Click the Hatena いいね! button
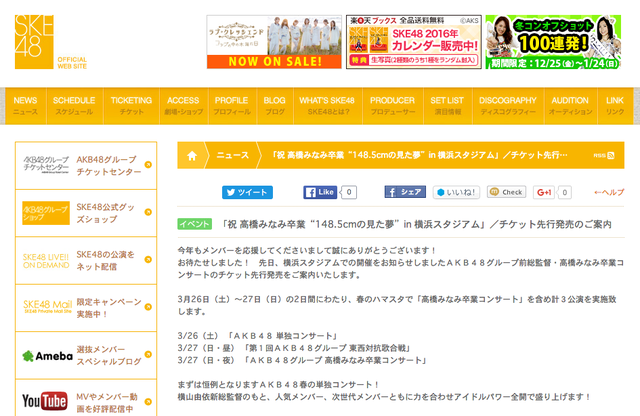 [456, 192]
